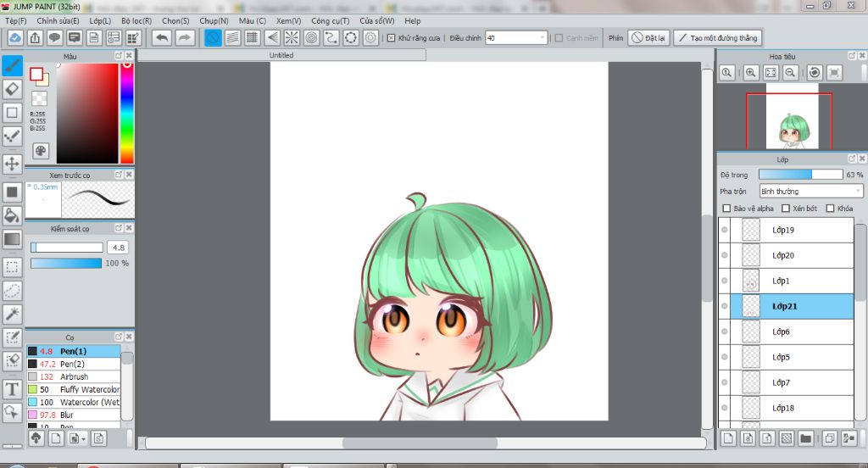
Task: Open Chỉnh sửa(E) menu
Action: [58, 20]
